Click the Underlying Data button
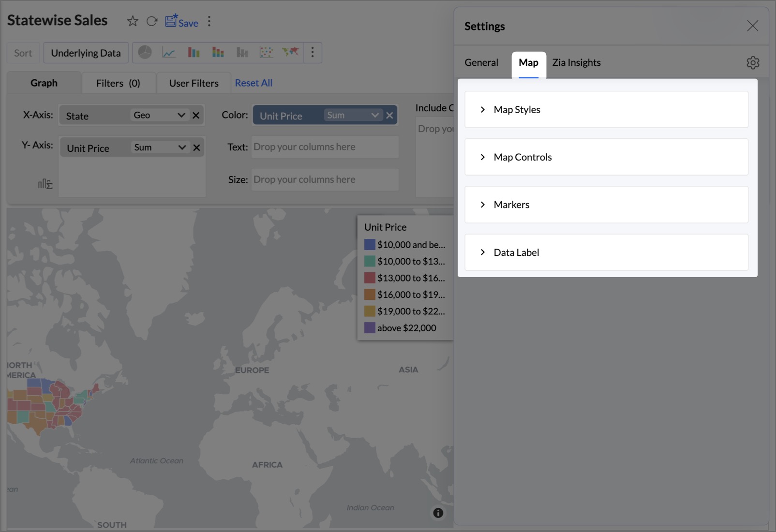 (86, 53)
